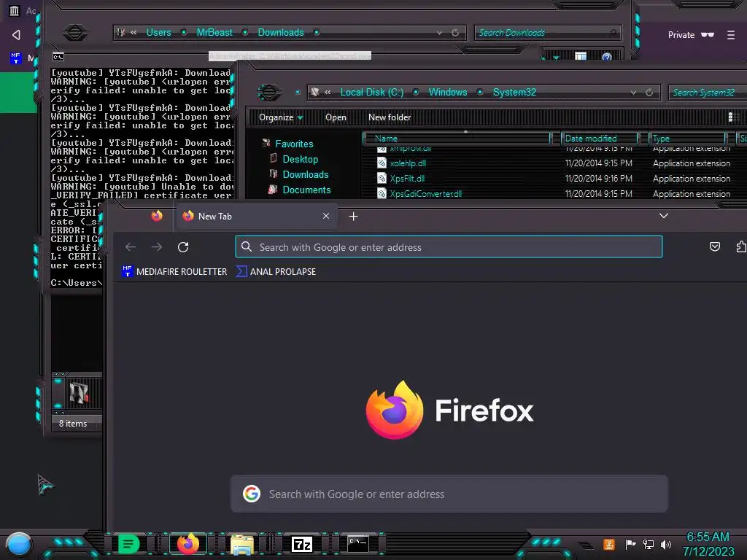
Task: Click the Search Downloads box
Action: (x=548, y=32)
